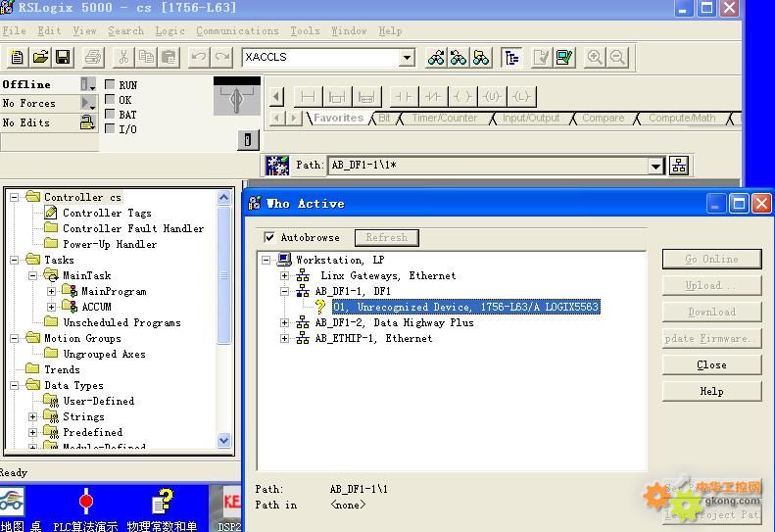Click the New file toolbar icon
The image size is (775, 532).
[x=18, y=58]
